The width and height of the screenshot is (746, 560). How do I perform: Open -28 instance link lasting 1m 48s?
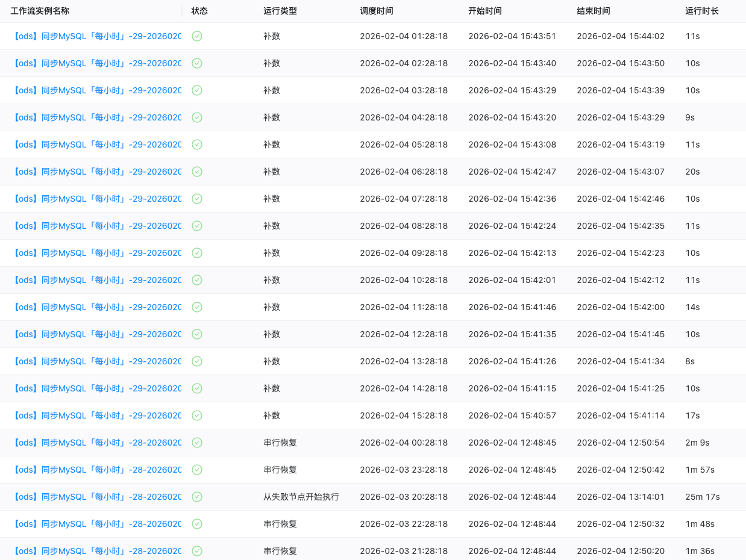click(x=97, y=524)
